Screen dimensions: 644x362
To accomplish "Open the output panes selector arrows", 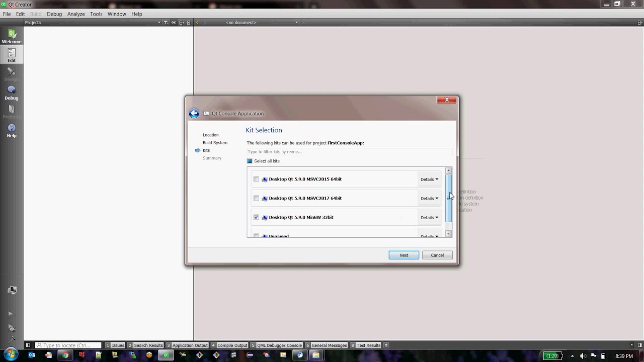I will point(386,345).
